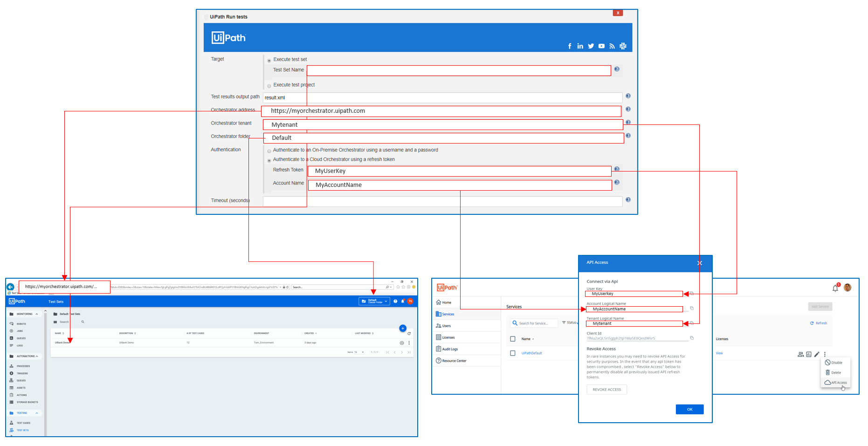Open Storage Buckets in the sidebar
This screenshot has height=446, width=868.
pyautogui.click(x=27, y=402)
